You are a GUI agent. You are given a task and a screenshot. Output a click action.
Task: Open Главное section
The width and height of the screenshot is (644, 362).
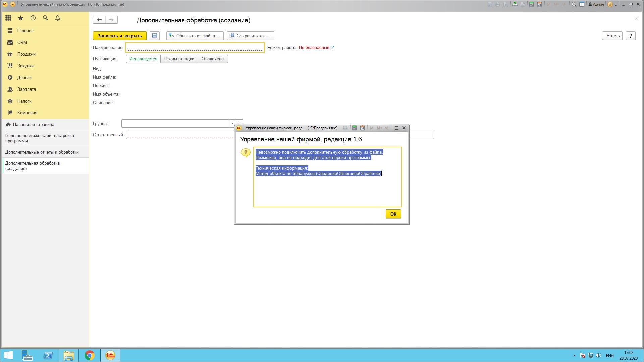coord(45,31)
